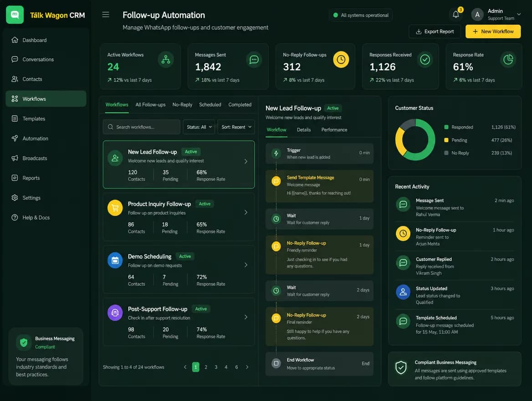
Task: Click the Compliant Business Messaging shield icon
Action: click(401, 368)
